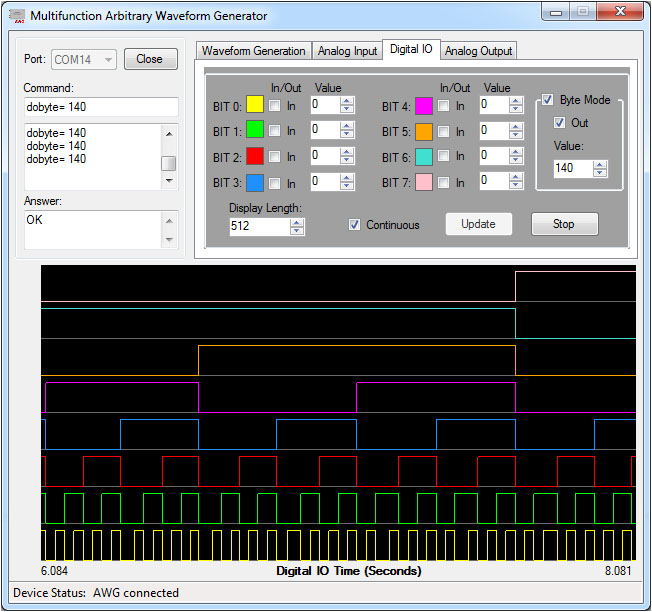
Task: Click BIT 7 value stepper arrows
Action: [x=516, y=181]
